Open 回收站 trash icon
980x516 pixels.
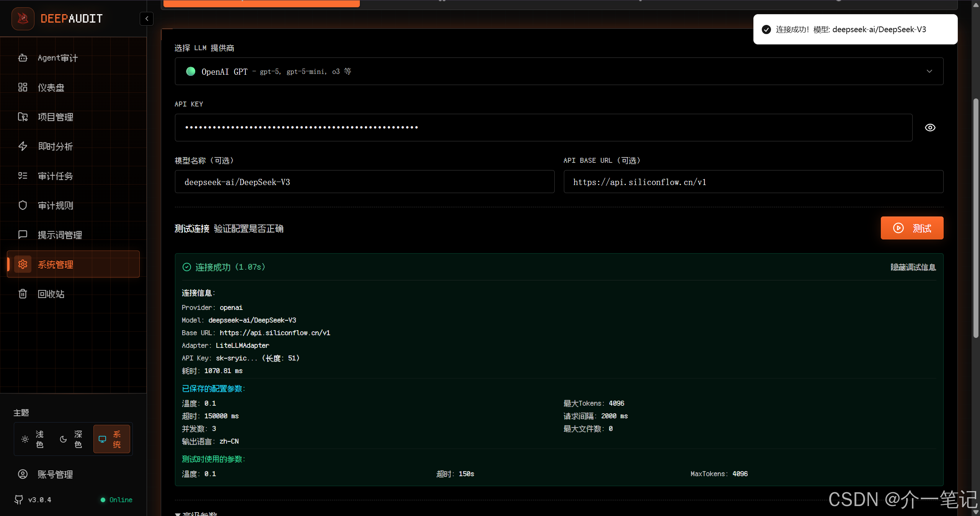click(x=23, y=294)
